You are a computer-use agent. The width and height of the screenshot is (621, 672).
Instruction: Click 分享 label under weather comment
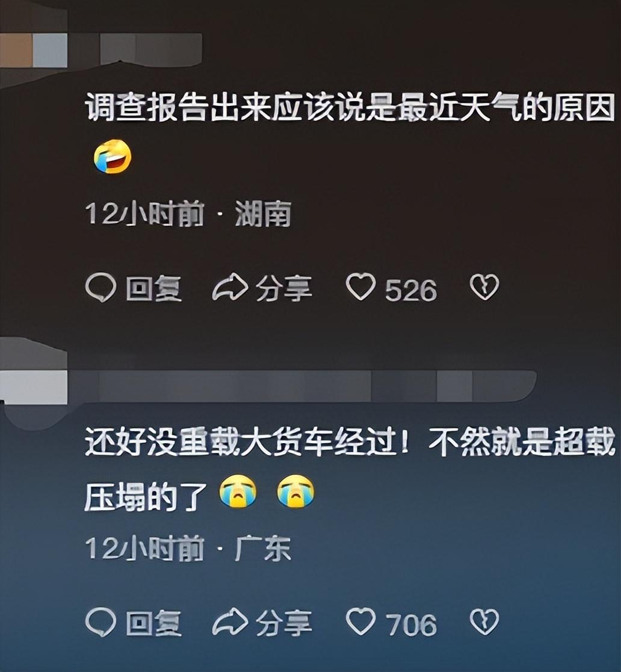tap(283, 288)
